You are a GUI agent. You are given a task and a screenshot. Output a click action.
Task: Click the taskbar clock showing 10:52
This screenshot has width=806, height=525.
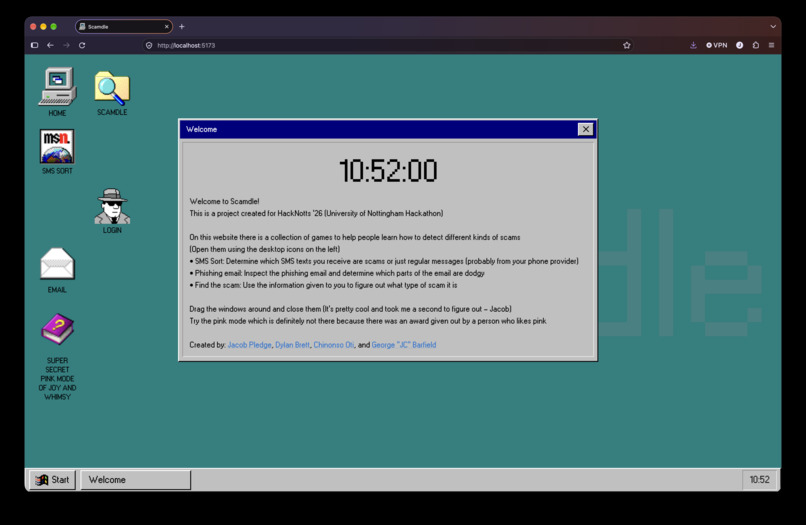pos(759,480)
